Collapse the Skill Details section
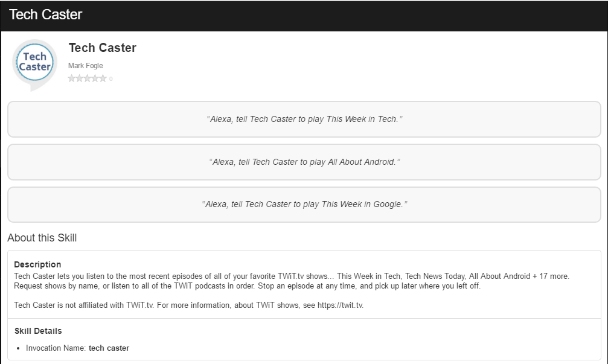Image resolution: width=608 pixels, height=364 pixels. (39, 331)
